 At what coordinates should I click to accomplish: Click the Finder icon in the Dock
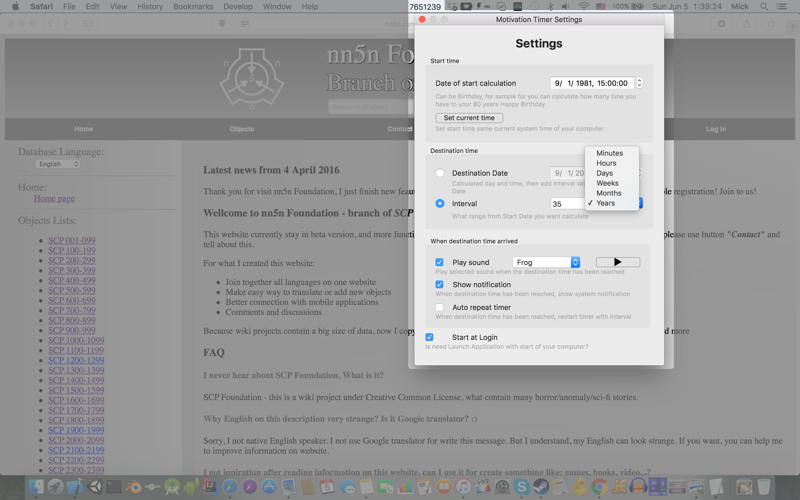36,487
